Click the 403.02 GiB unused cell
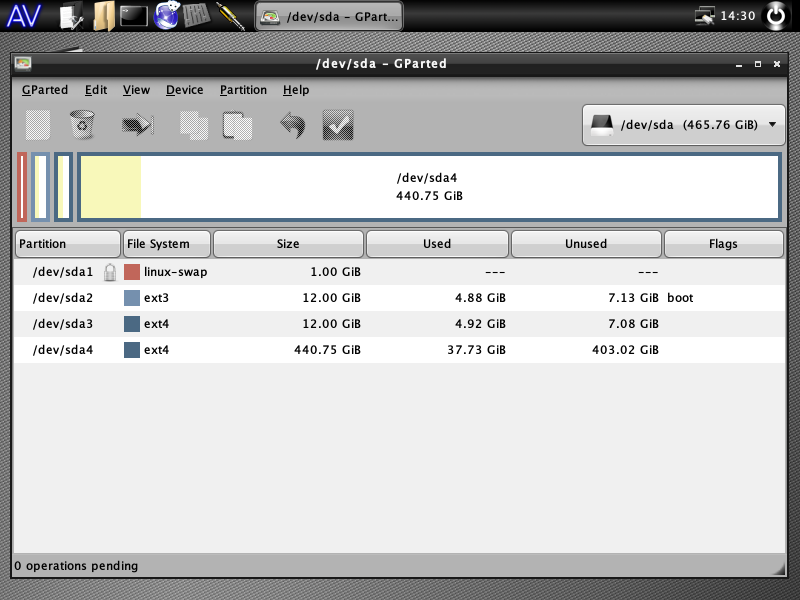Screen dimensions: 800x600 625,350
